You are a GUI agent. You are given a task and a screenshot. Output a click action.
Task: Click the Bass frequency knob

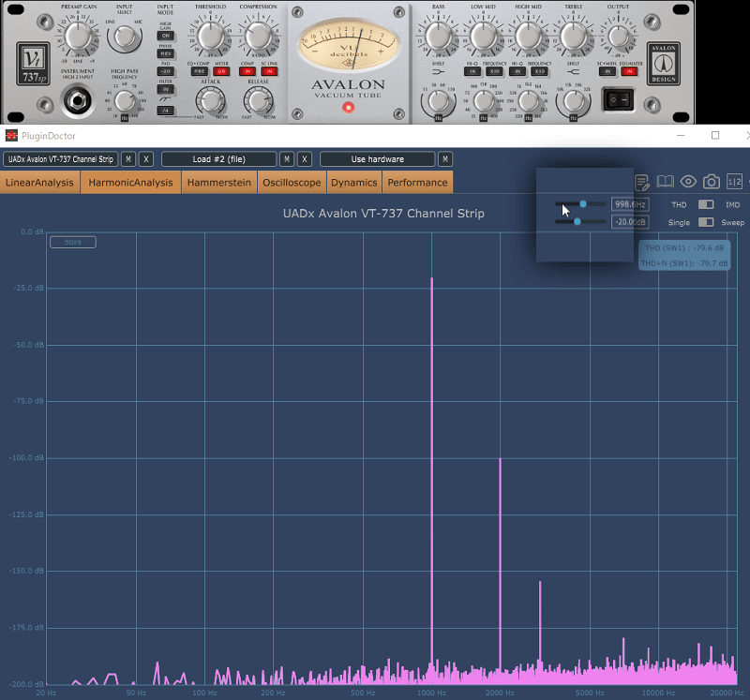coord(438,101)
